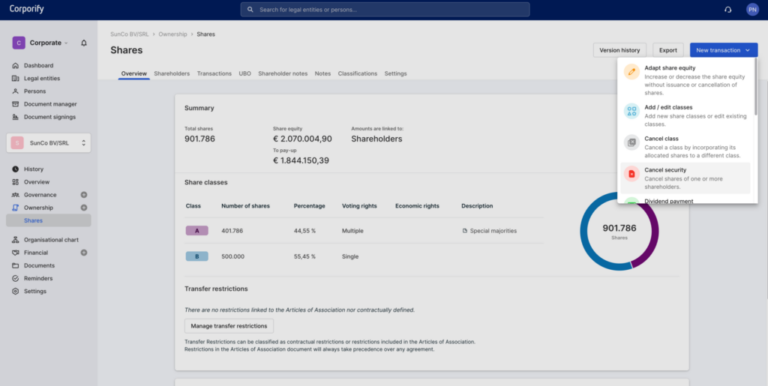Open notifications bell icon
The image size is (768, 386).
tap(84, 43)
